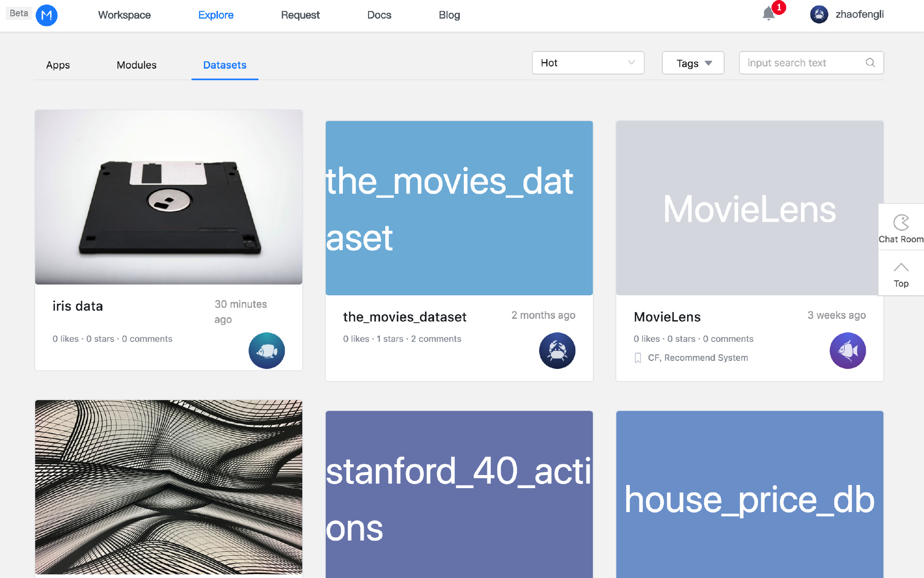The image size is (924, 578).
Task: Open the Request page
Action: (x=300, y=15)
